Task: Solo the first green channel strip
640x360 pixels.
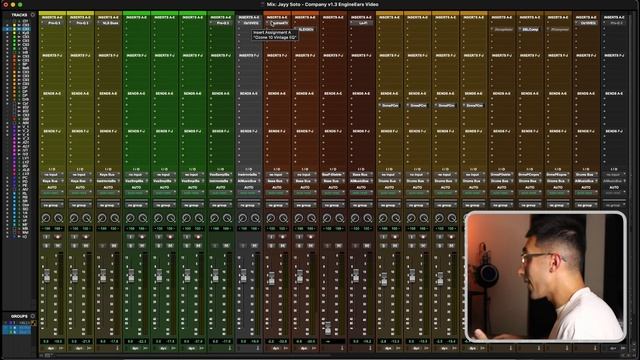Action: 131,246
